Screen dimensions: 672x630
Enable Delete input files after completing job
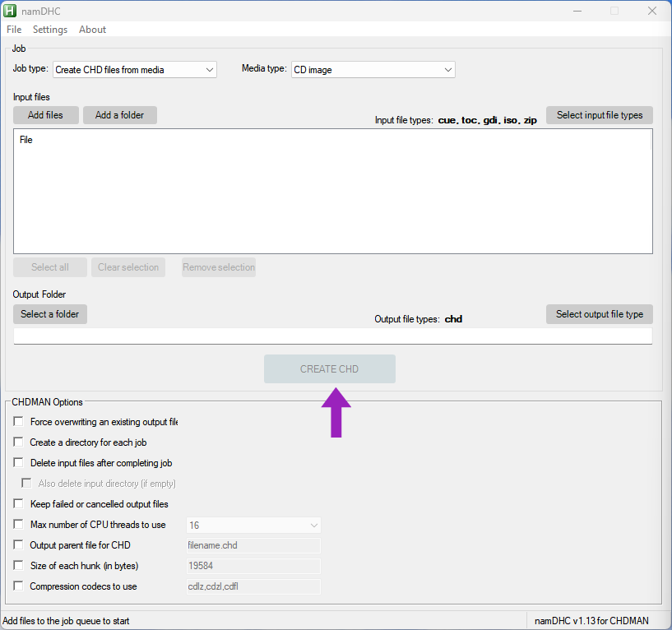18,462
